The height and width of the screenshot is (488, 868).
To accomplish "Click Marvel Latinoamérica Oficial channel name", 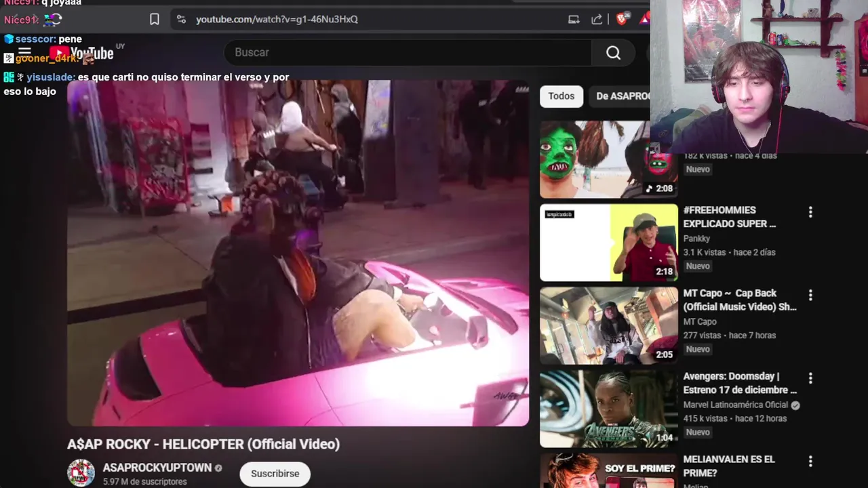I will (735, 405).
